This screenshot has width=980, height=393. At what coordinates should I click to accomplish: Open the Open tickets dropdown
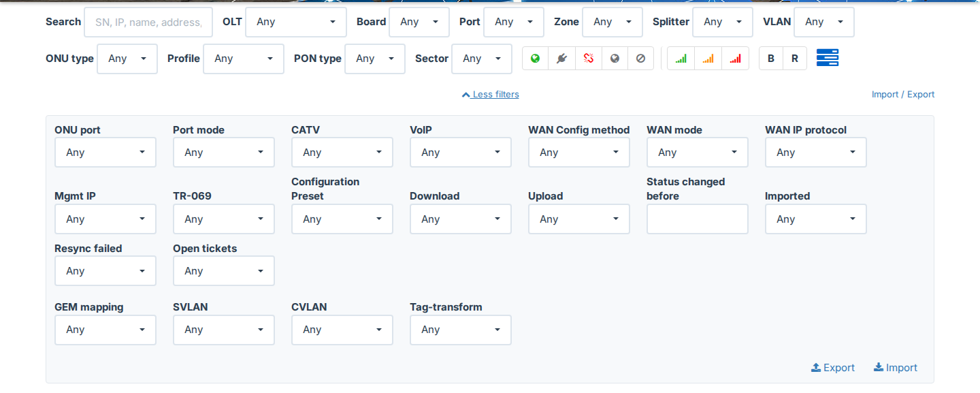tap(224, 271)
